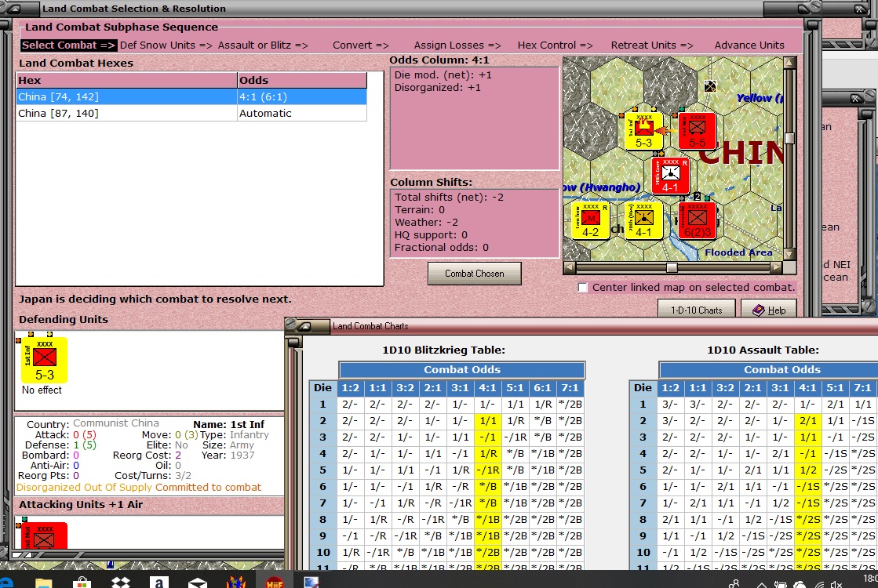Switch to the MiF game taskbar icon
The height and width of the screenshot is (588, 878).
tap(274, 582)
